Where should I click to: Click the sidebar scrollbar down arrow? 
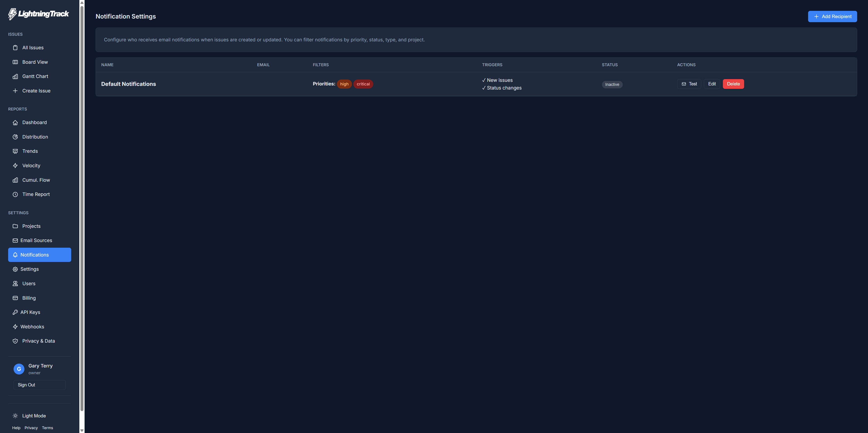click(82, 430)
